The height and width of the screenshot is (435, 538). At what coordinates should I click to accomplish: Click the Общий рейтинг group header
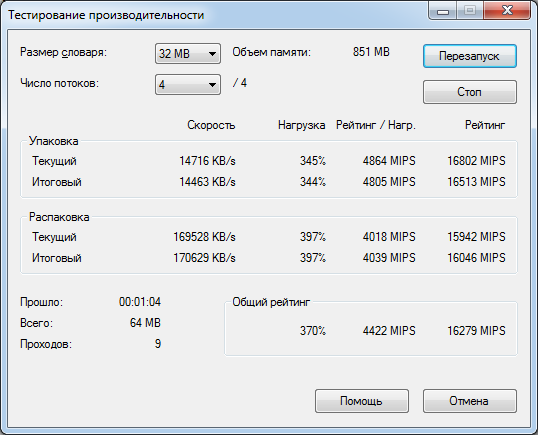271,302
